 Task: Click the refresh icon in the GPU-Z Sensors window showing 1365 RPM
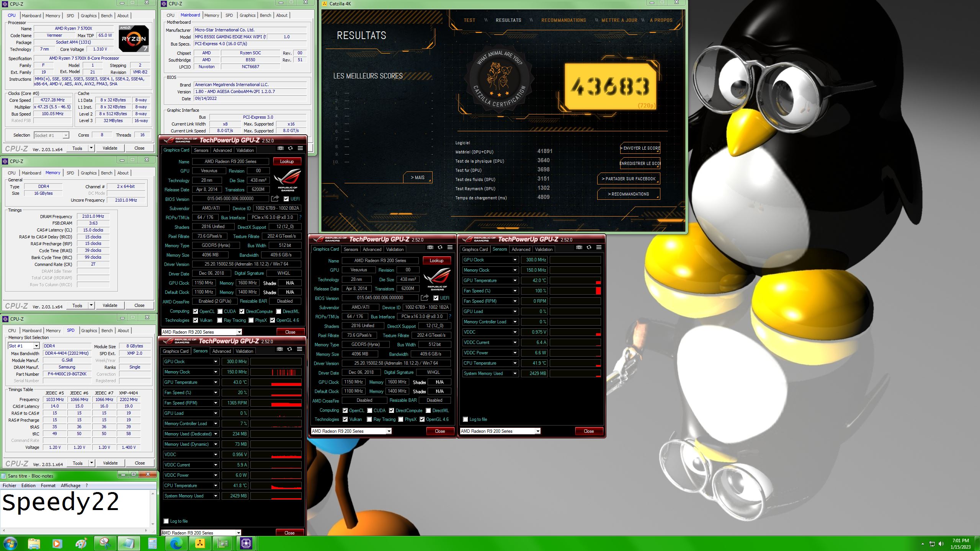click(x=289, y=349)
